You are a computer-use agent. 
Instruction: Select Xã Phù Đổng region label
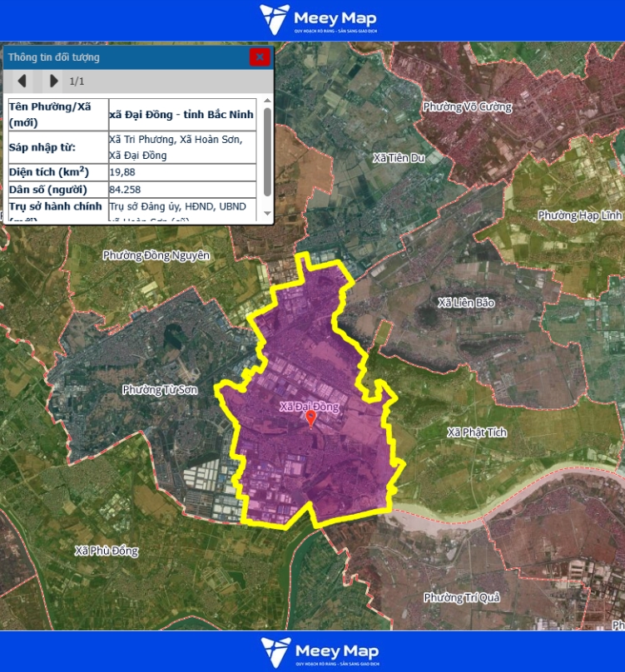(x=106, y=551)
